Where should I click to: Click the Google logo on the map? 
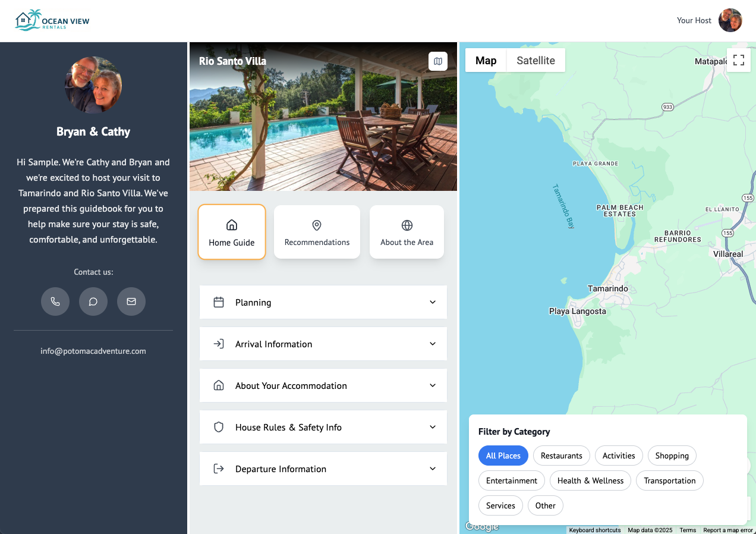481,526
